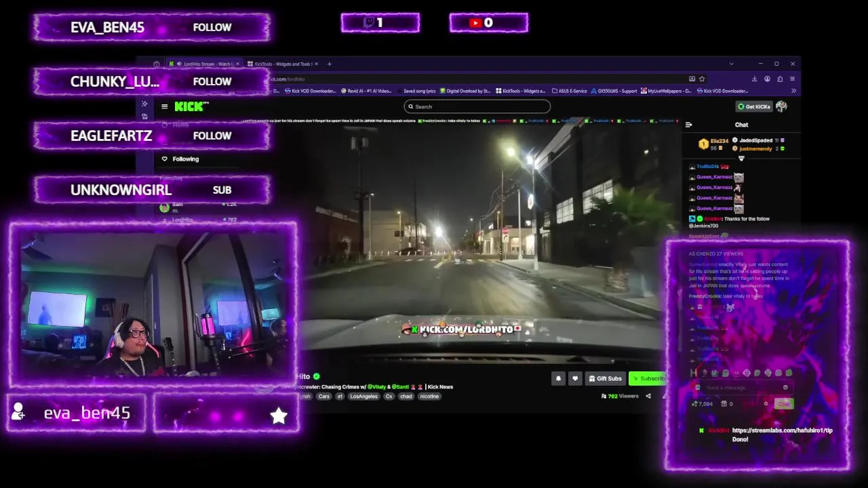Select the Sam channel in sidebar
868x488 pixels.
[197, 206]
